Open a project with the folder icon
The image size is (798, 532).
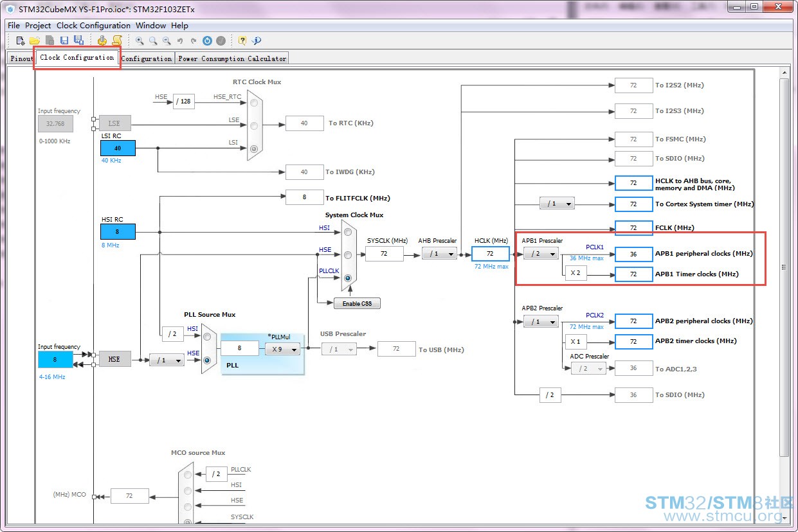pyautogui.click(x=35, y=40)
